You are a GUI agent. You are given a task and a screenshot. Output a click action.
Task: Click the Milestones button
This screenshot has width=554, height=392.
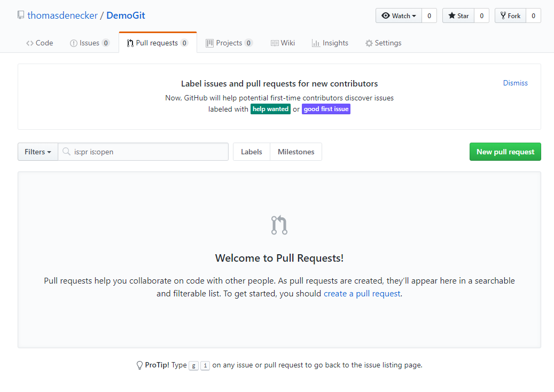[296, 152]
